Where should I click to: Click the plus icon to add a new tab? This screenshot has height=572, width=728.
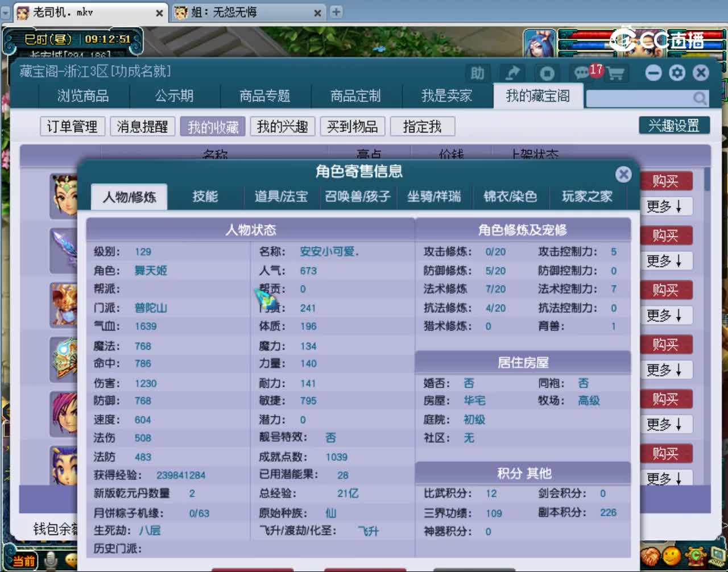[x=336, y=11]
